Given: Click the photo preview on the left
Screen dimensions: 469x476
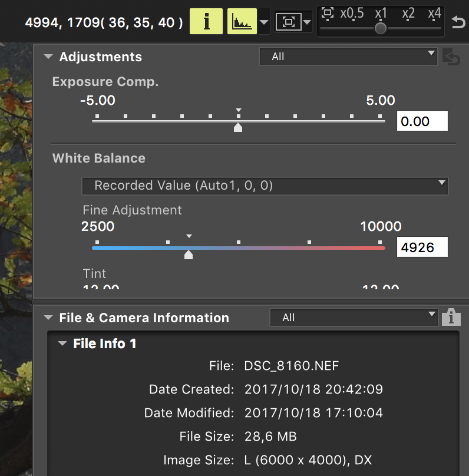Looking at the screenshot, I should tap(16, 259).
